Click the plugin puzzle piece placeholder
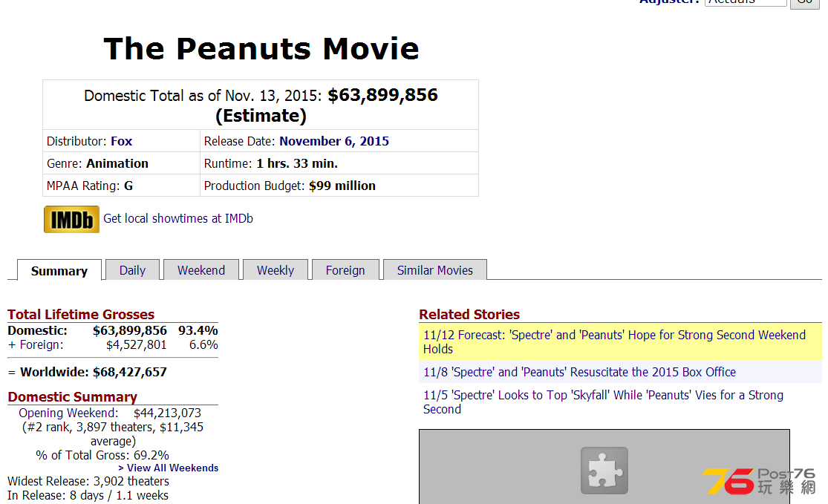The height and width of the screenshot is (504, 828). pyautogui.click(x=604, y=471)
